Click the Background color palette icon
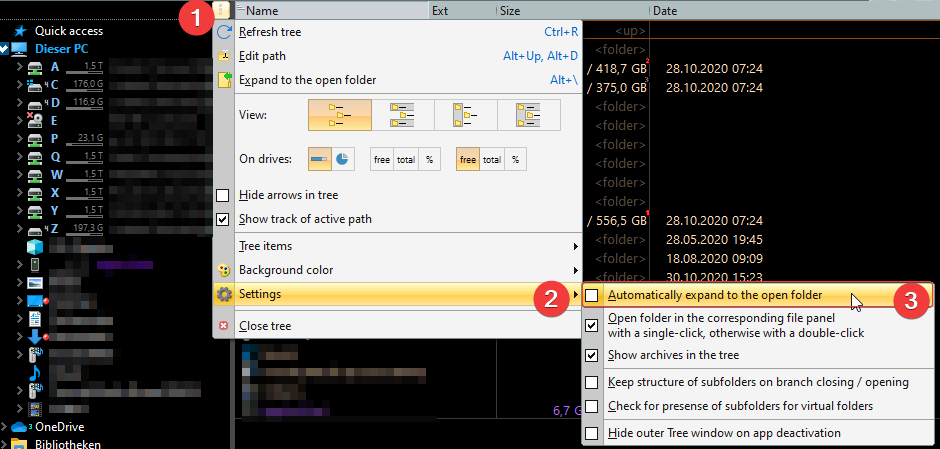The image size is (940, 449). pyautogui.click(x=224, y=270)
